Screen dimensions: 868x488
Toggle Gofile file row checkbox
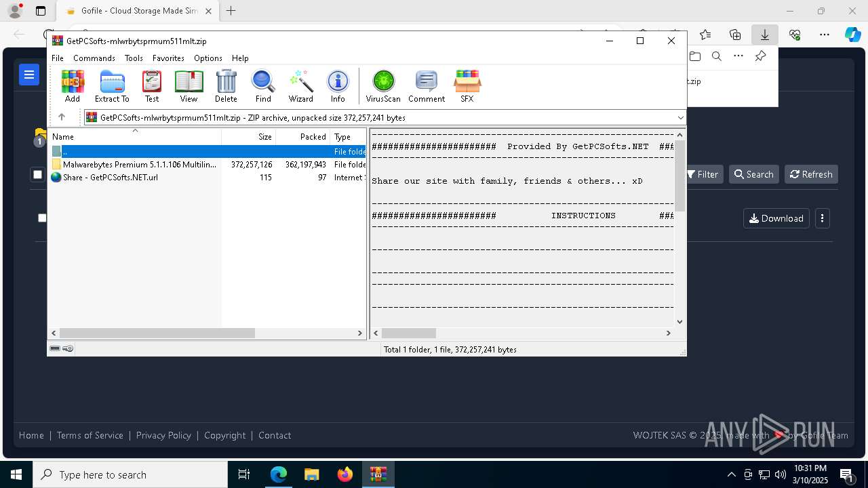point(42,218)
